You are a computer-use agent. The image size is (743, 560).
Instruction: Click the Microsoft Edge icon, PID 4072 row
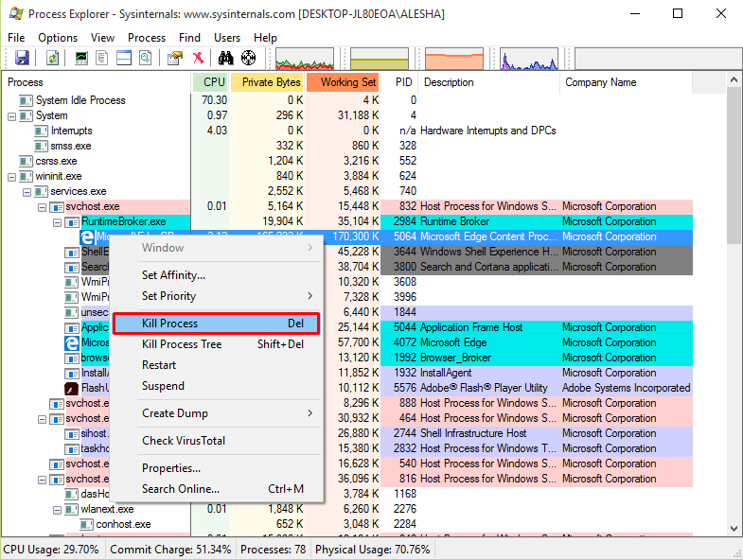click(x=72, y=343)
